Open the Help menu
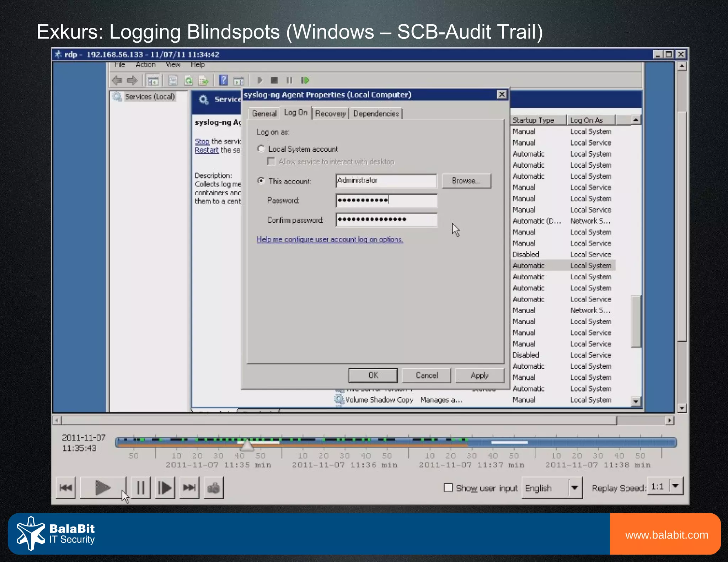Image resolution: width=728 pixels, height=562 pixels. click(x=198, y=65)
